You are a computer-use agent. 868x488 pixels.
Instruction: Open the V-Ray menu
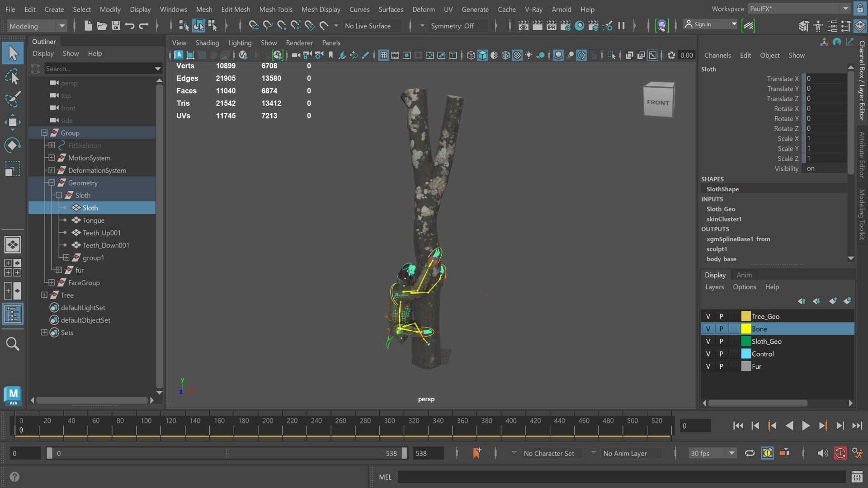click(533, 9)
